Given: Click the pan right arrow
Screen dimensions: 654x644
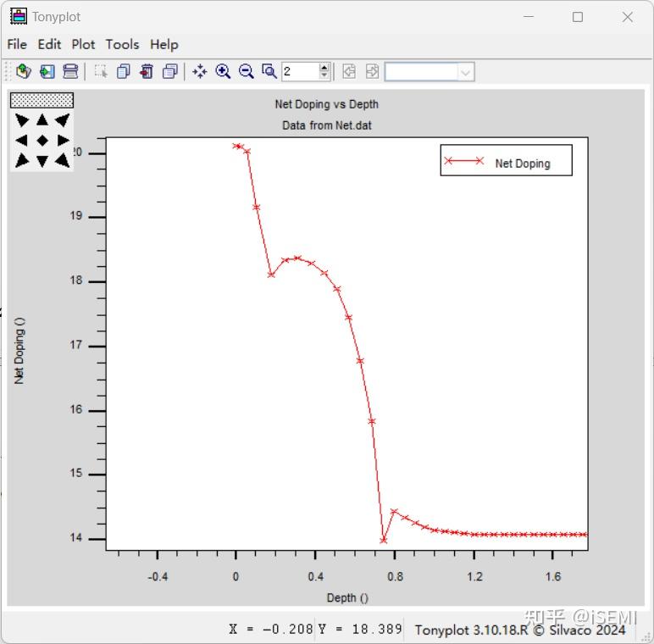Looking at the screenshot, I should [63, 140].
